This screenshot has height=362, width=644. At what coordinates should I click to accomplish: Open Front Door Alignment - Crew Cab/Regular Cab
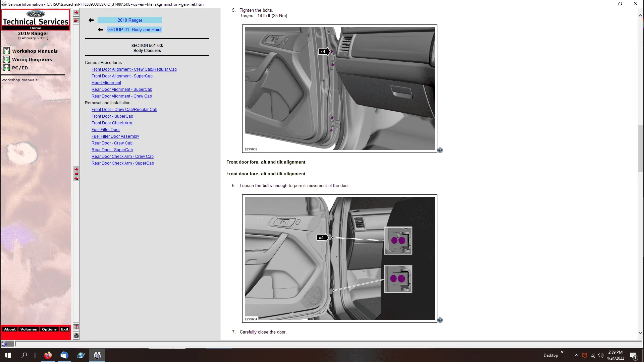click(134, 69)
